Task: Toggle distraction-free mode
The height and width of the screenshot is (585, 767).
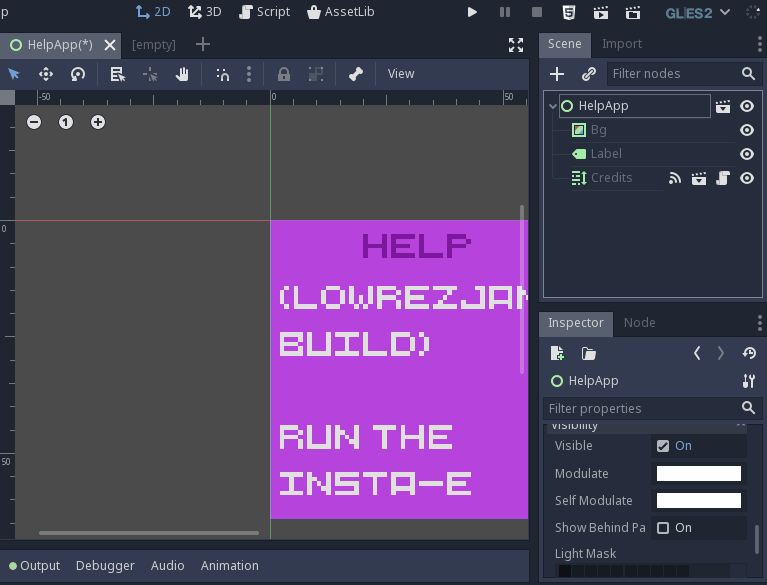Action: pos(516,45)
